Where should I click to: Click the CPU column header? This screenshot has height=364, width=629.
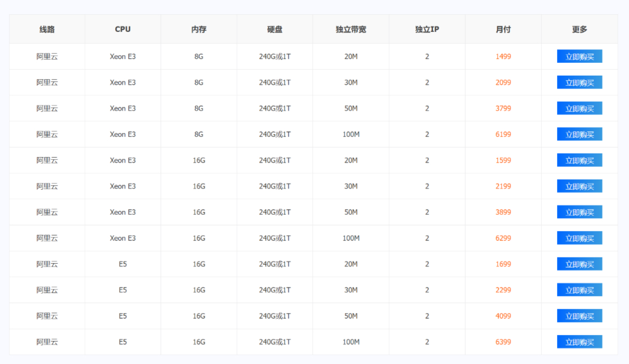tap(123, 29)
